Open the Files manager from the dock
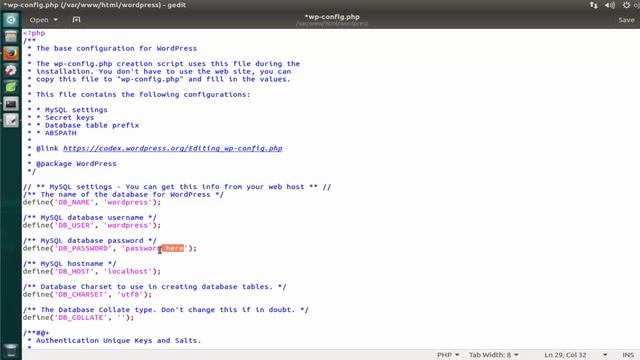 coord(11,37)
